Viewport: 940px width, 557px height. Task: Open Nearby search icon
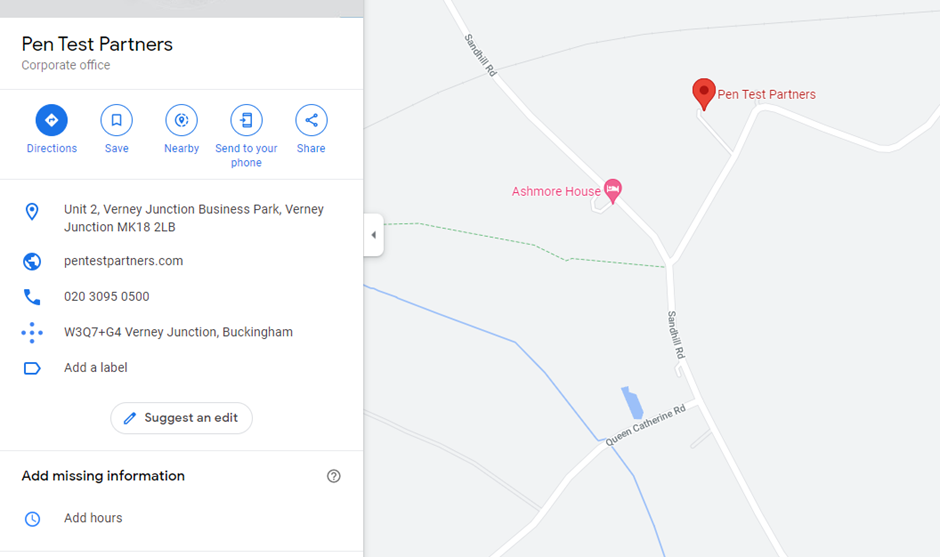[181, 120]
